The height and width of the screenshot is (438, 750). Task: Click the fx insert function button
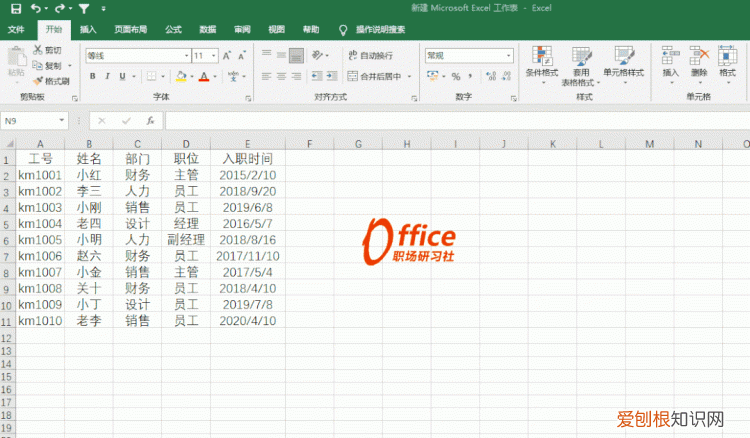(x=151, y=121)
